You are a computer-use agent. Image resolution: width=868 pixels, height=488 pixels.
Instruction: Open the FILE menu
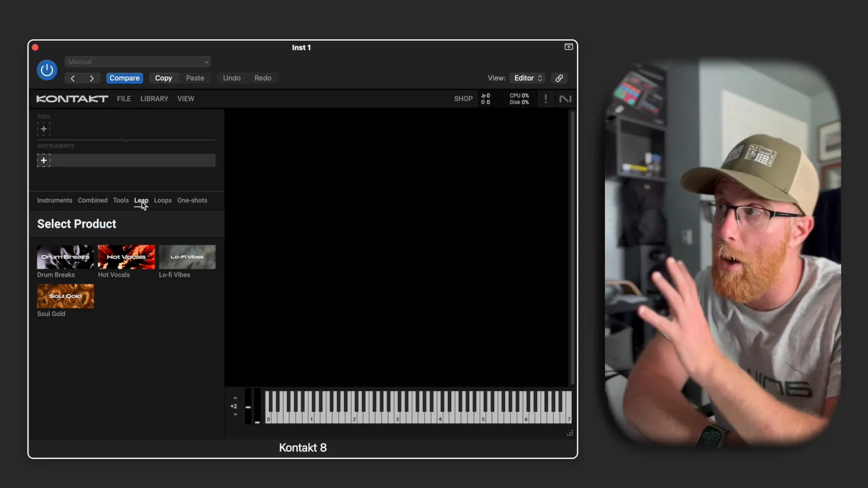point(124,99)
